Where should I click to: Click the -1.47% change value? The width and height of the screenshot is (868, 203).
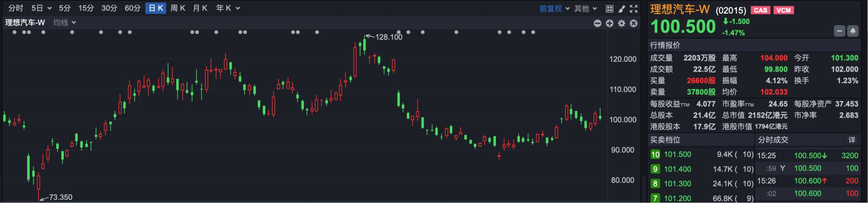733,33
